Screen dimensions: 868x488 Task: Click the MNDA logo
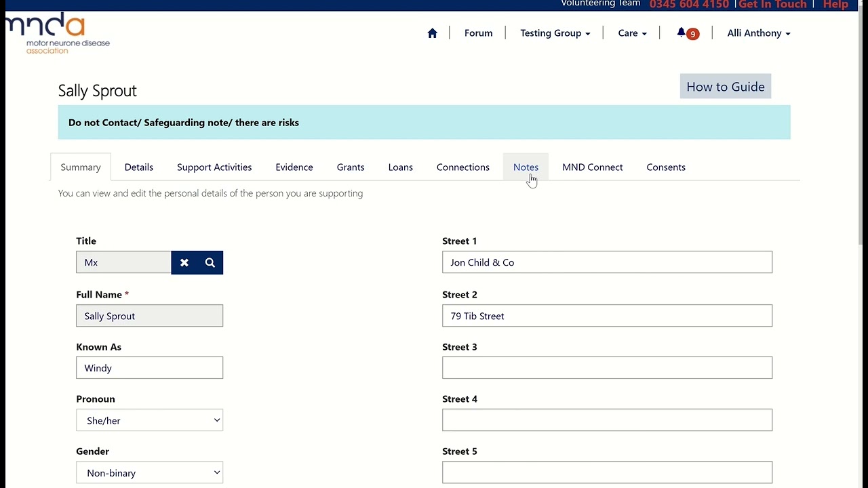(58, 34)
